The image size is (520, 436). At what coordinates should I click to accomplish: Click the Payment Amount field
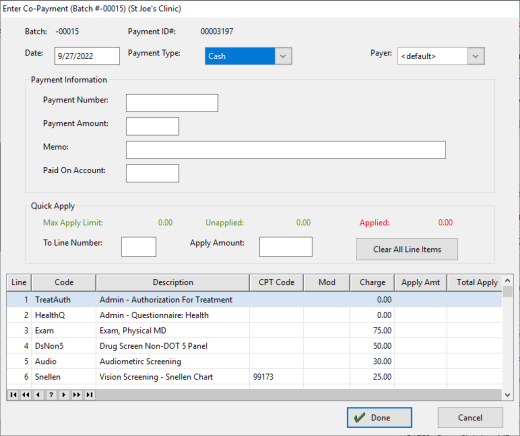coord(152,126)
